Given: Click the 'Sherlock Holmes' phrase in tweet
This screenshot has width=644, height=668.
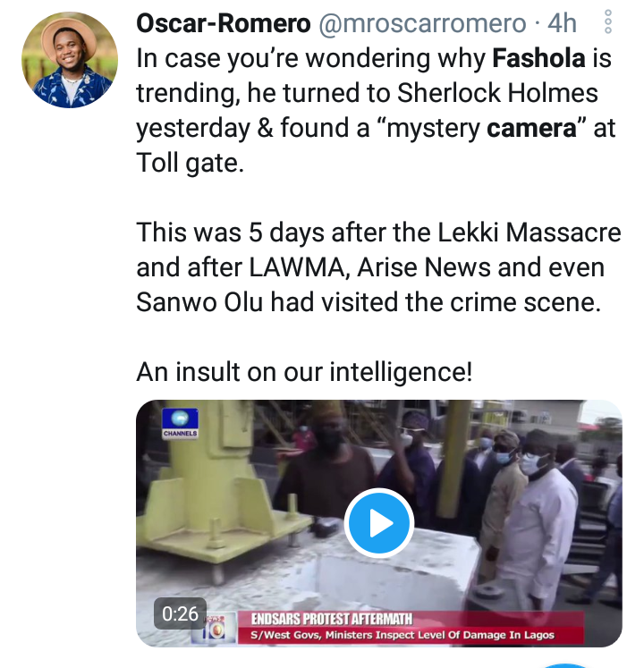Looking at the screenshot, I should [x=500, y=95].
